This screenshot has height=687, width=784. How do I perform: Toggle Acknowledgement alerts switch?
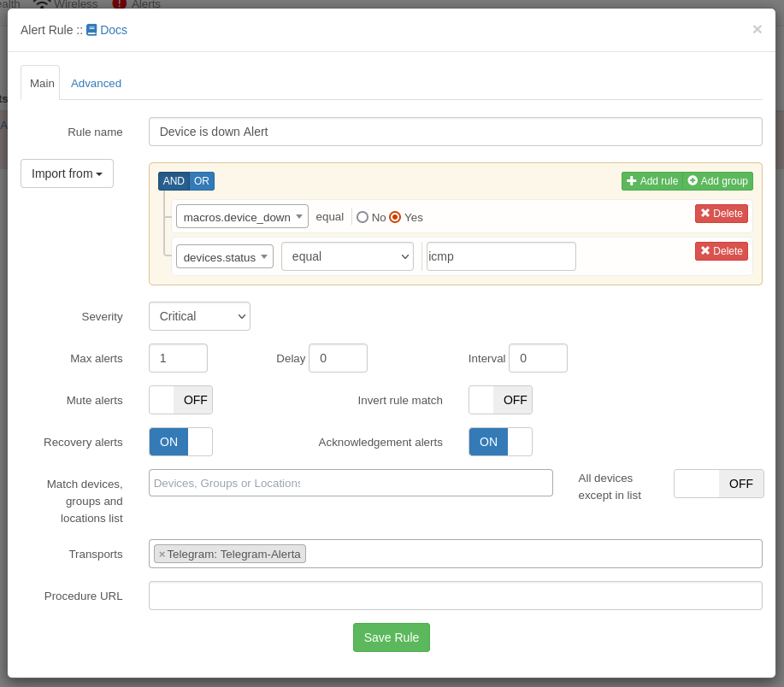[x=500, y=442]
